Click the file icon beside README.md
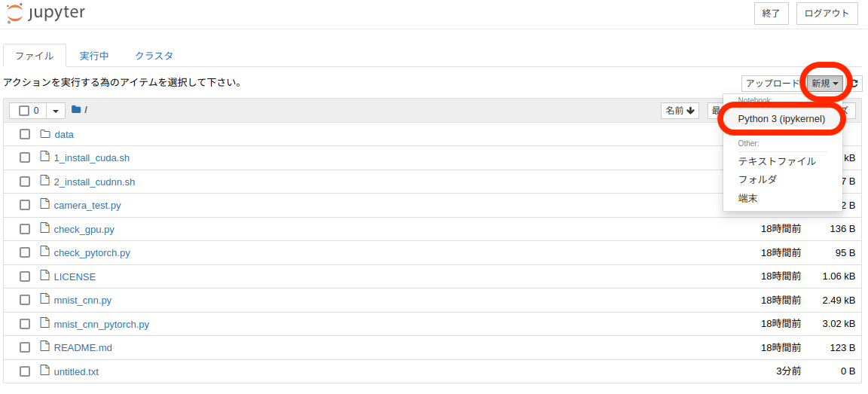 tap(45, 347)
